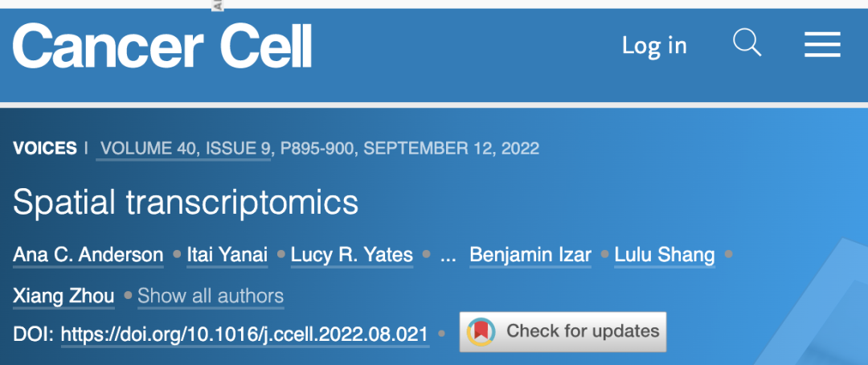868x365 pixels.
Task: Log in to the site
Action: tap(654, 45)
